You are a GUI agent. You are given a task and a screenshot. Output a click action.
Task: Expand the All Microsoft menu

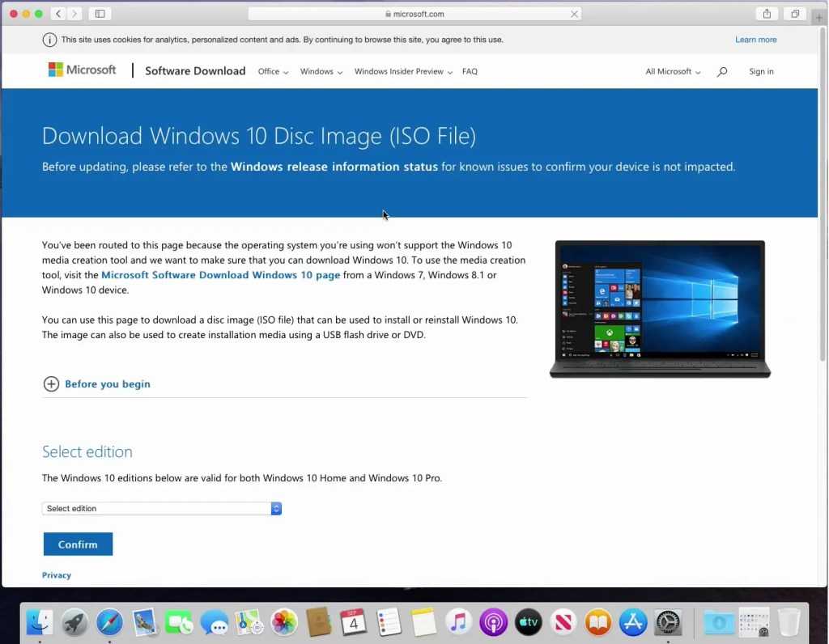point(673,72)
